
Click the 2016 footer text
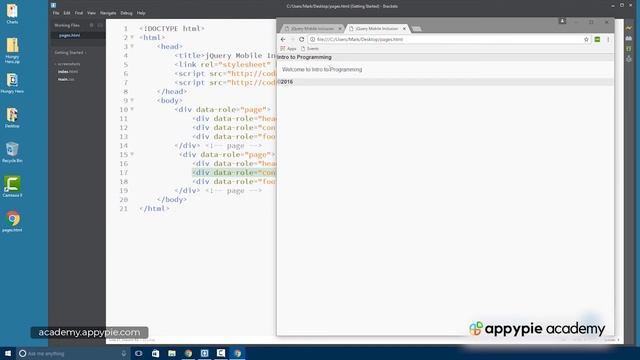[286, 82]
